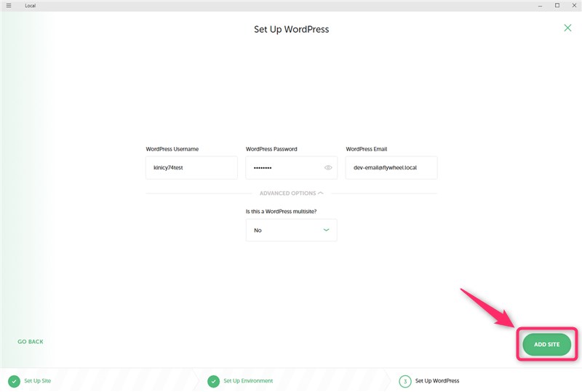Click the Set Up Environment checkmark icon
Viewport: 582px width, 392px height.
pyautogui.click(x=213, y=381)
